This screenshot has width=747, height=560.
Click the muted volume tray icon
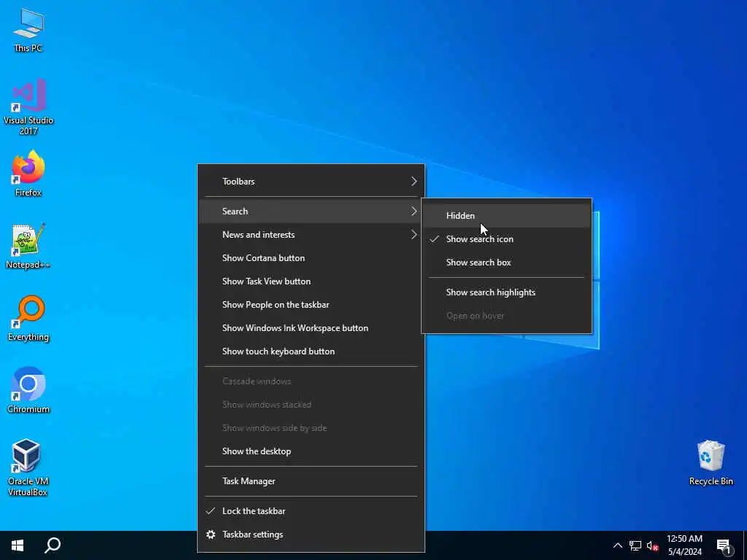[652, 545]
